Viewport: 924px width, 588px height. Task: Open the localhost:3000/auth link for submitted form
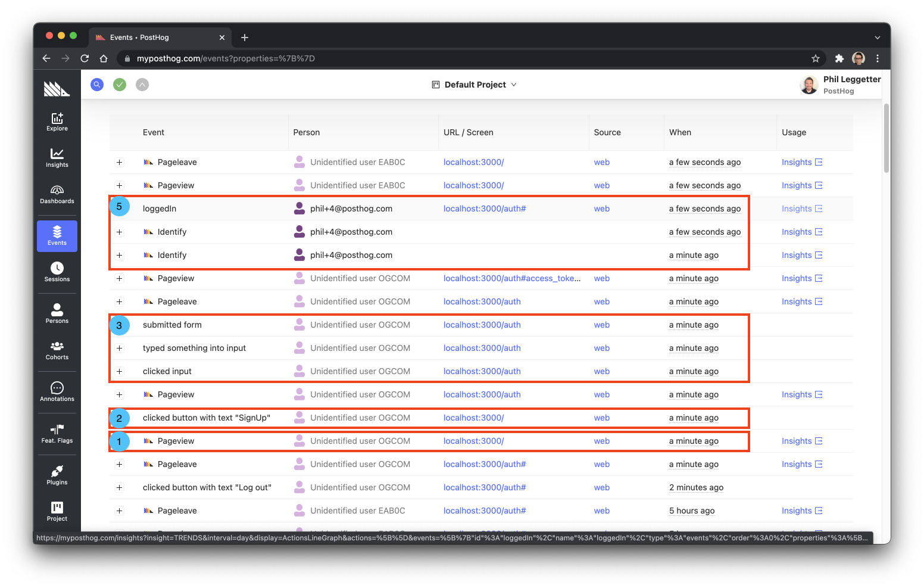coord(482,325)
